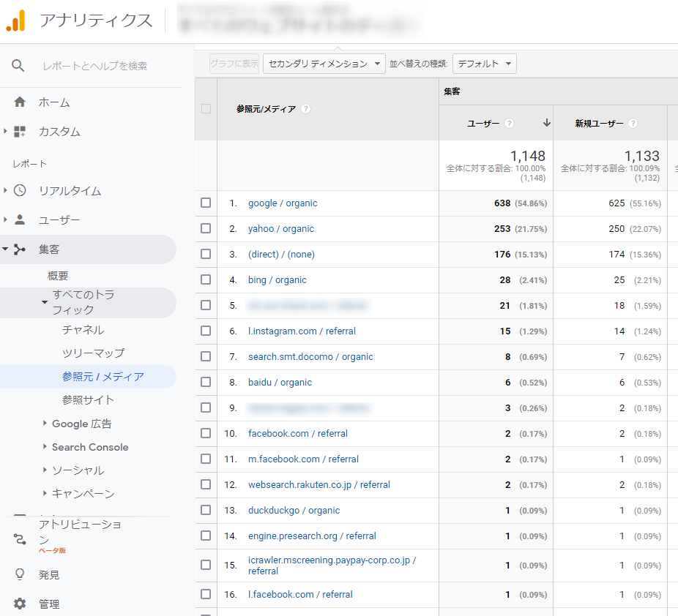Expand the ユーザー menu arrow
The height and width of the screenshot is (616, 678).
point(5,219)
